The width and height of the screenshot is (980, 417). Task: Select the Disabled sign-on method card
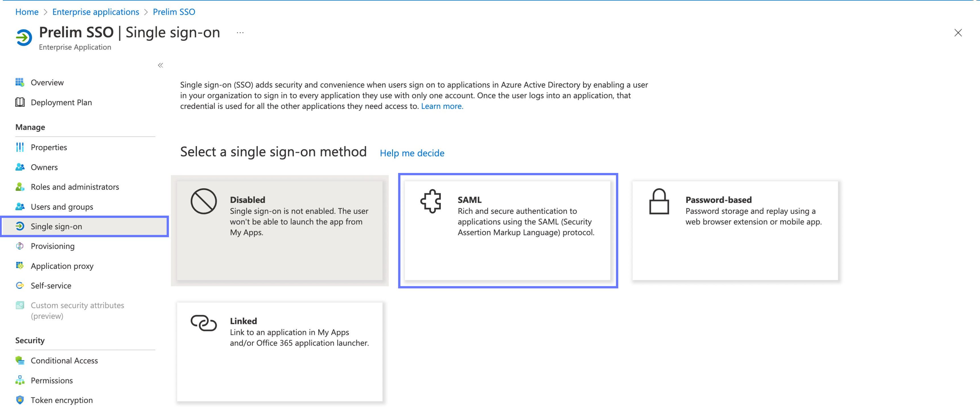(280, 230)
